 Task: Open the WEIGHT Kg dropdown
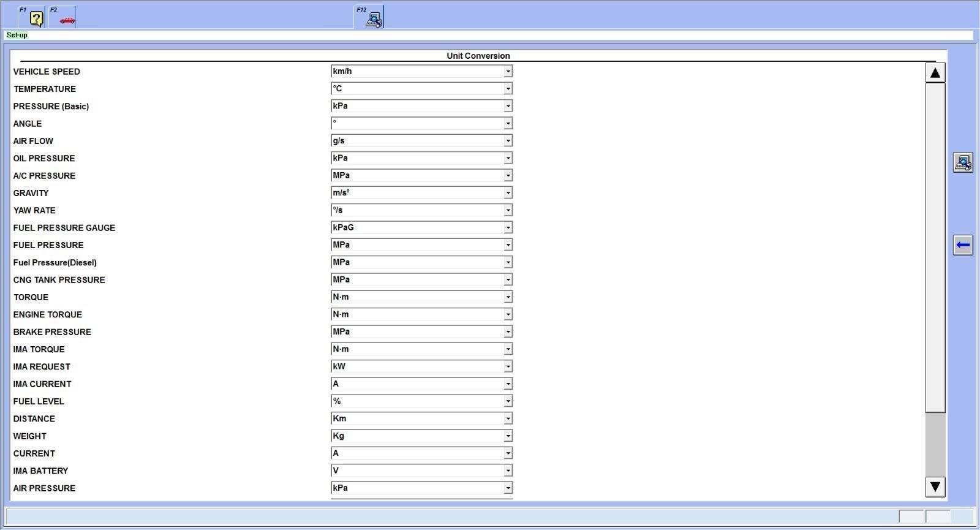(x=421, y=436)
